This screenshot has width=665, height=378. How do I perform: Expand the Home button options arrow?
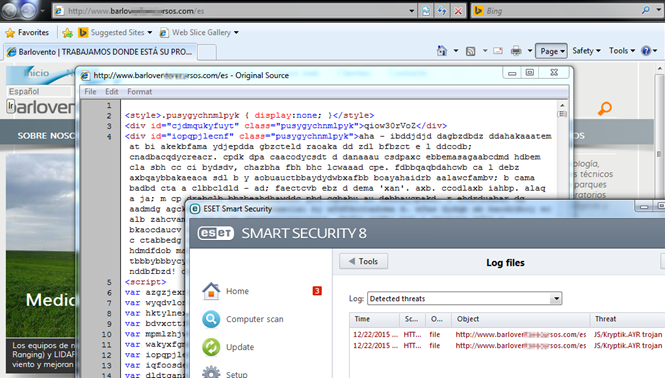[456, 51]
